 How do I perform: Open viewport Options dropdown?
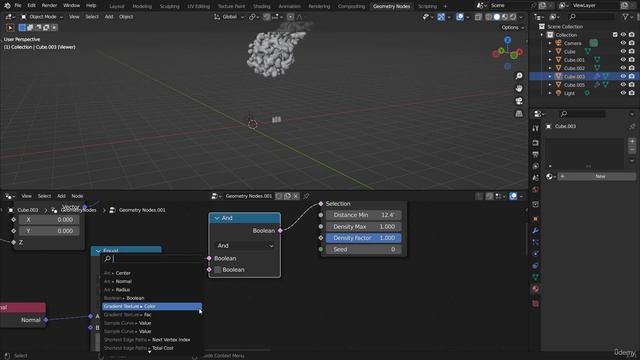(513, 27)
